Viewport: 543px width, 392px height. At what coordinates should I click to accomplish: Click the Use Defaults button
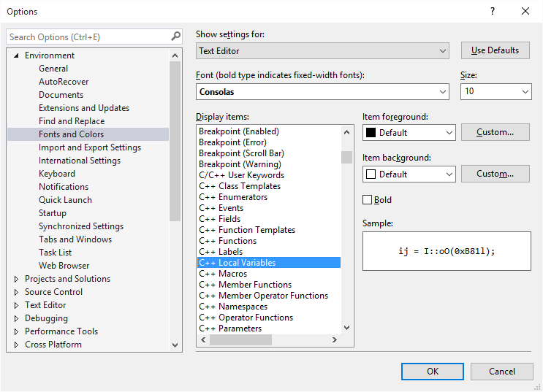(495, 50)
